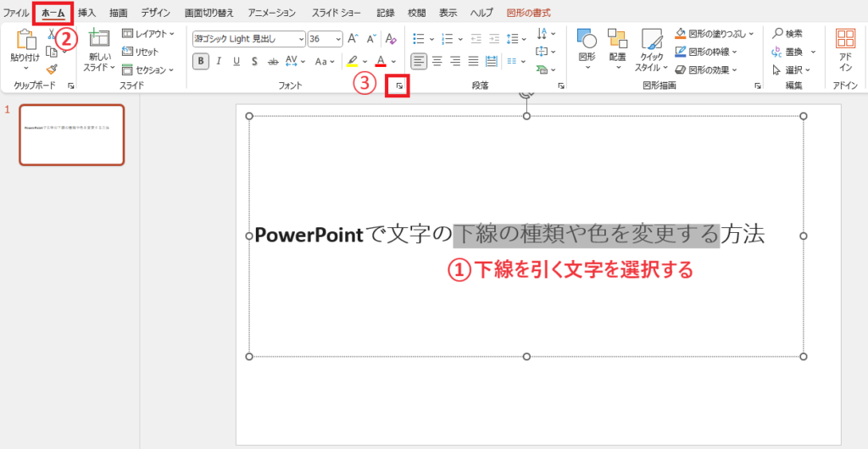
Task: Open the フォント font dialog launcher
Action: coord(399,86)
